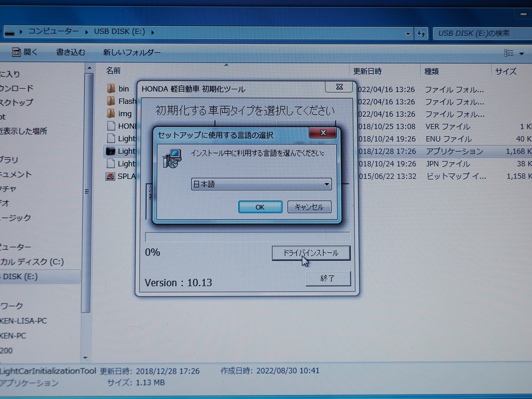Viewport: 532px width, 399px height.
Task: Select デスクトップ in the sidebar favorites
Action: [17, 102]
